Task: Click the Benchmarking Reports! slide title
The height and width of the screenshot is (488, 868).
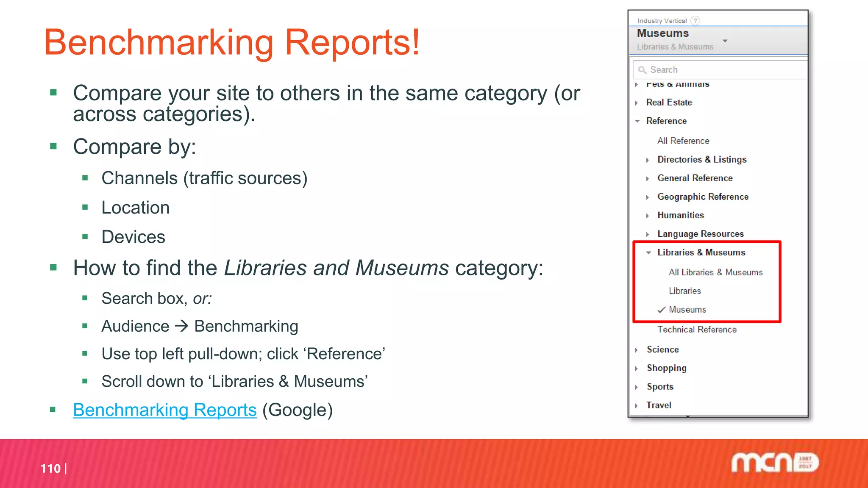Action: (232, 42)
